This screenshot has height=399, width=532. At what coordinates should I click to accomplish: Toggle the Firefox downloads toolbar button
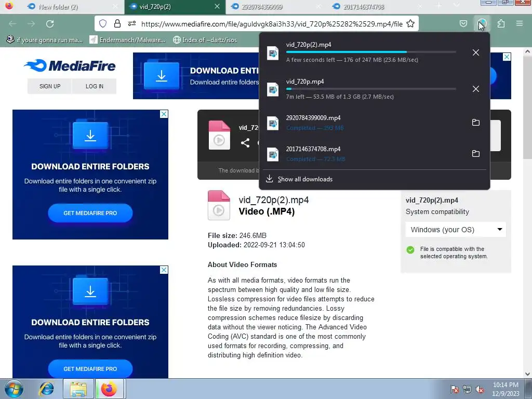tap(482, 24)
